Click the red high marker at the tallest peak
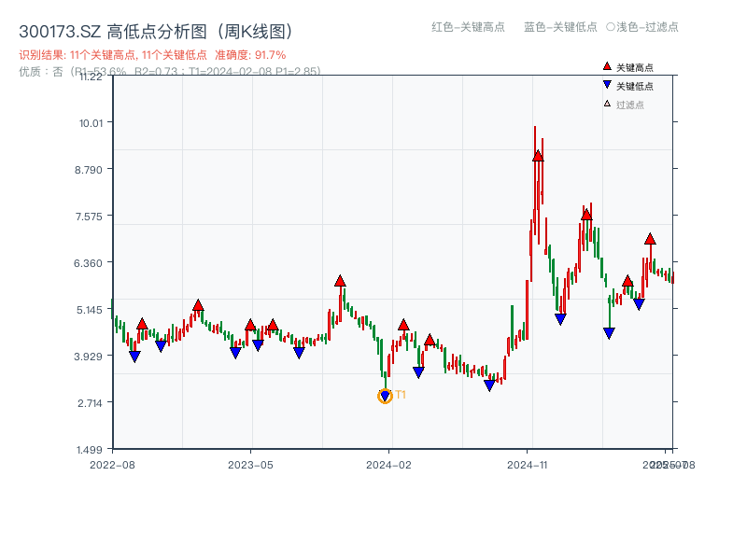Image resolution: width=747 pixels, height=560 pixels. click(538, 156)
